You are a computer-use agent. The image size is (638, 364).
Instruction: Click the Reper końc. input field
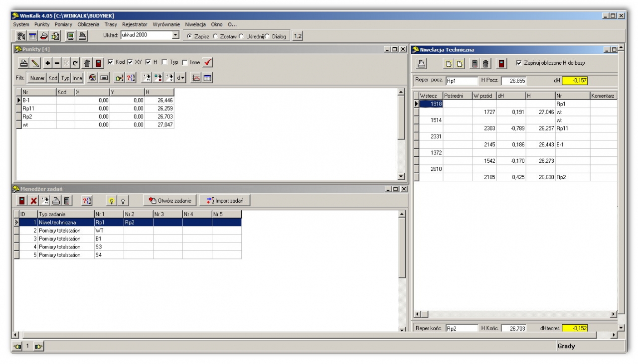coord(461,328)
